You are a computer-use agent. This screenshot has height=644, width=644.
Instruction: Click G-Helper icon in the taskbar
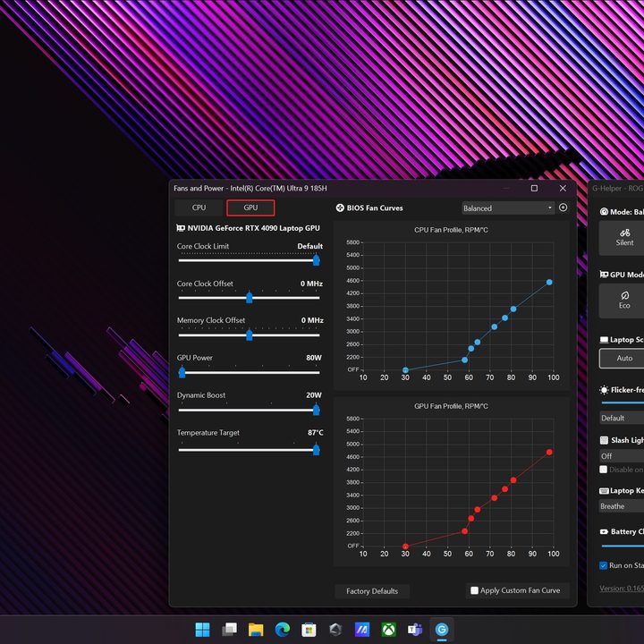click(442, 629)
